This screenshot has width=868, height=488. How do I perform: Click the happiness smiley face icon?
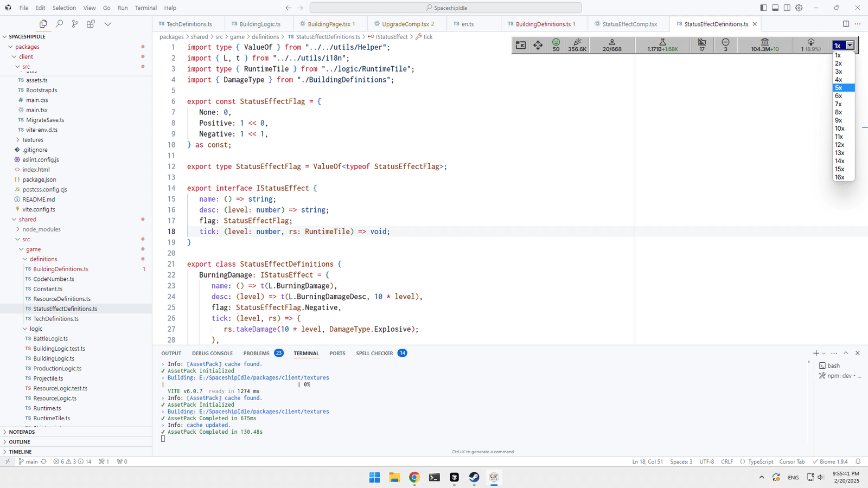click(x=556, y=42)
